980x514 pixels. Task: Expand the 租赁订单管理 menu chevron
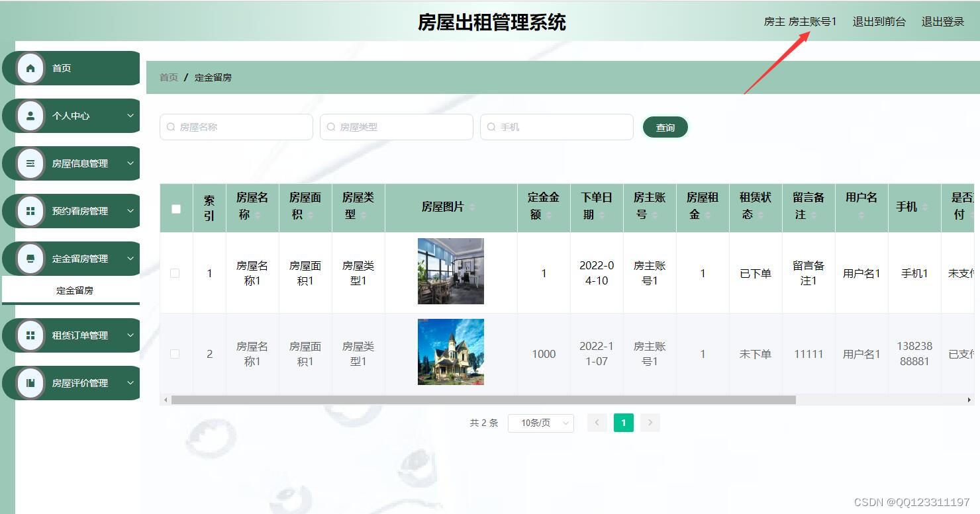130,335
